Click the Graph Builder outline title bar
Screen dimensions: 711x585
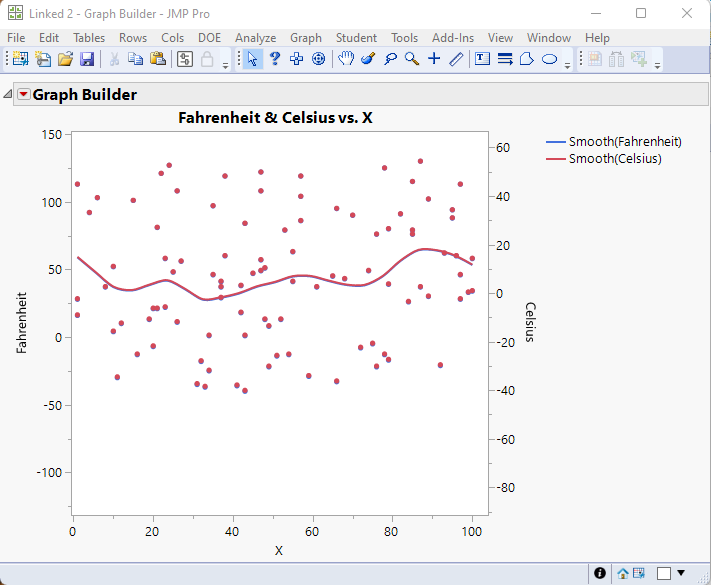[360, 94]
